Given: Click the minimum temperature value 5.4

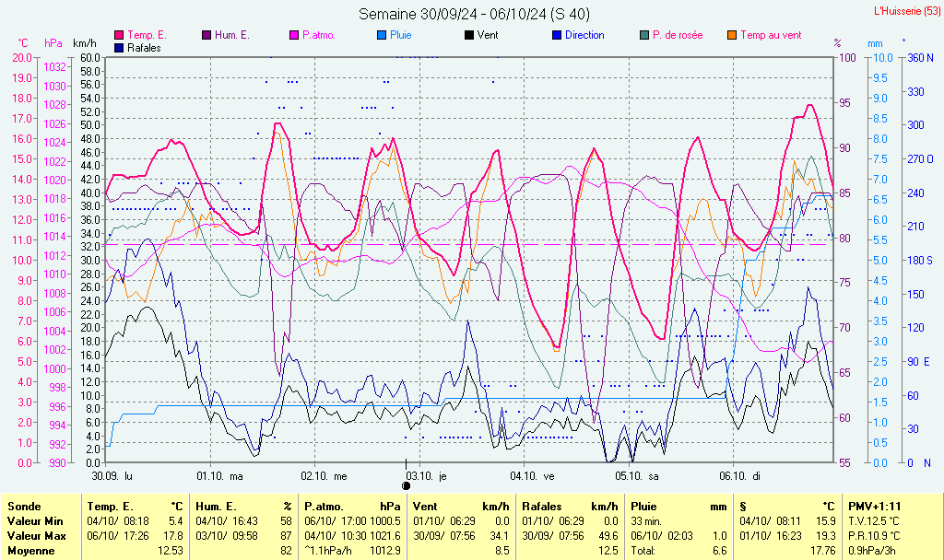Looking at the screenshot, I should (176, 521).
